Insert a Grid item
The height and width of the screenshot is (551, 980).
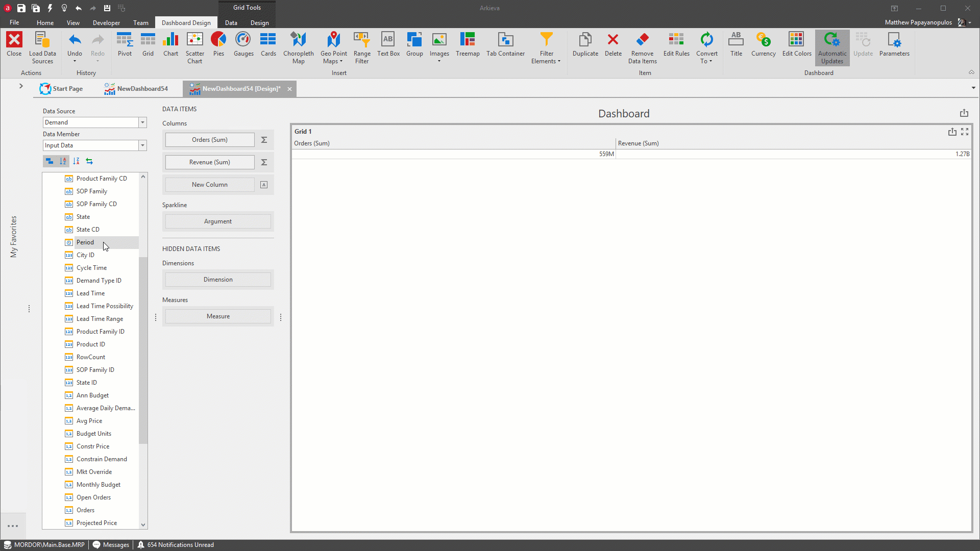[148, 44]
